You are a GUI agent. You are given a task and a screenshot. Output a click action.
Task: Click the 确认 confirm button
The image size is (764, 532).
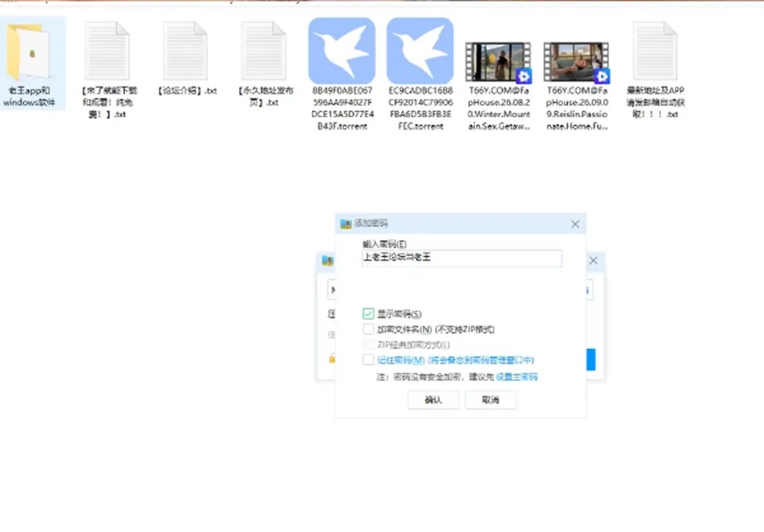click(433, 400)
